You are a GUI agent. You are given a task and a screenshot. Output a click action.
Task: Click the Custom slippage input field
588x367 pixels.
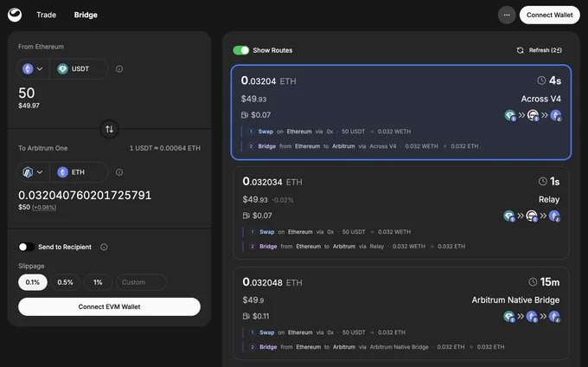click(x=141, y=282)
